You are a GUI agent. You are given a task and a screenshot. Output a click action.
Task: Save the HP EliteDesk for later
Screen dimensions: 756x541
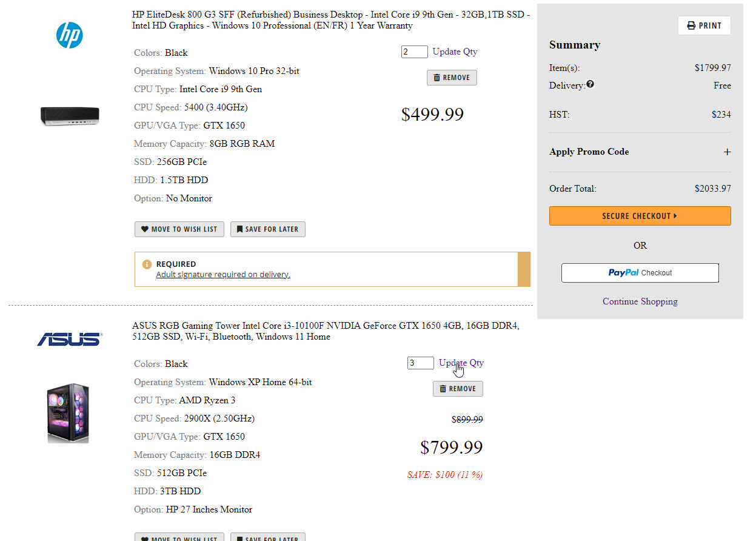click(x=267, y=229)
